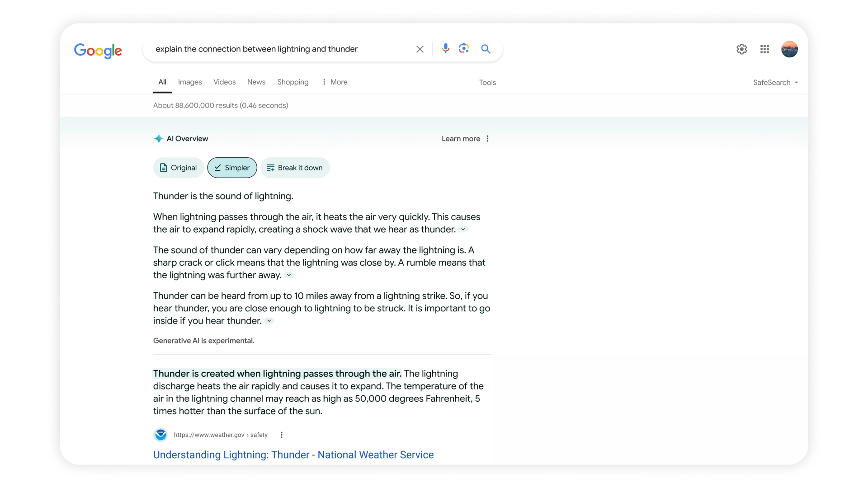Screen dimensions: 868x488
Task: Select the Simpler response style chip
Action: pyautogui.click(x=232, y=168)
